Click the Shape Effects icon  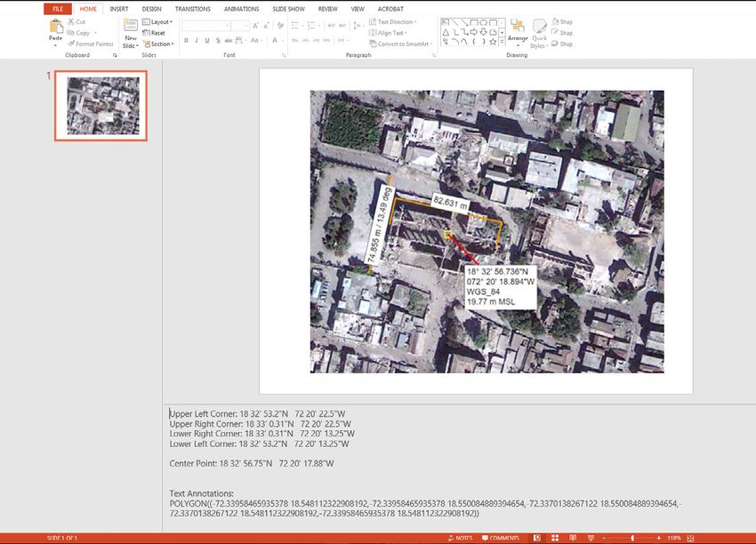[555, 44]
